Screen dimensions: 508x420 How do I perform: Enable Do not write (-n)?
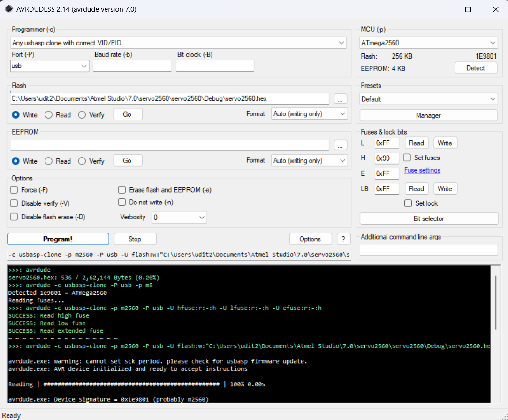121,202
